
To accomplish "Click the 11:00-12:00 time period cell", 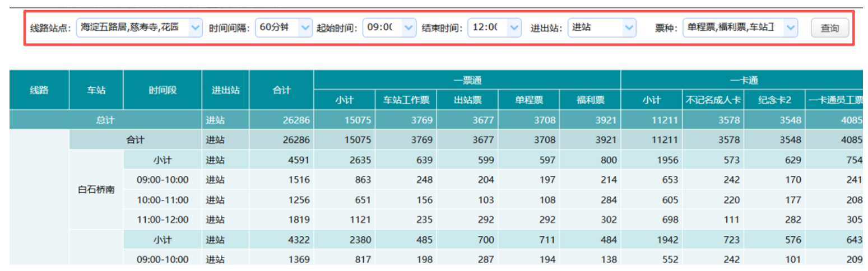I will (163, 219).
